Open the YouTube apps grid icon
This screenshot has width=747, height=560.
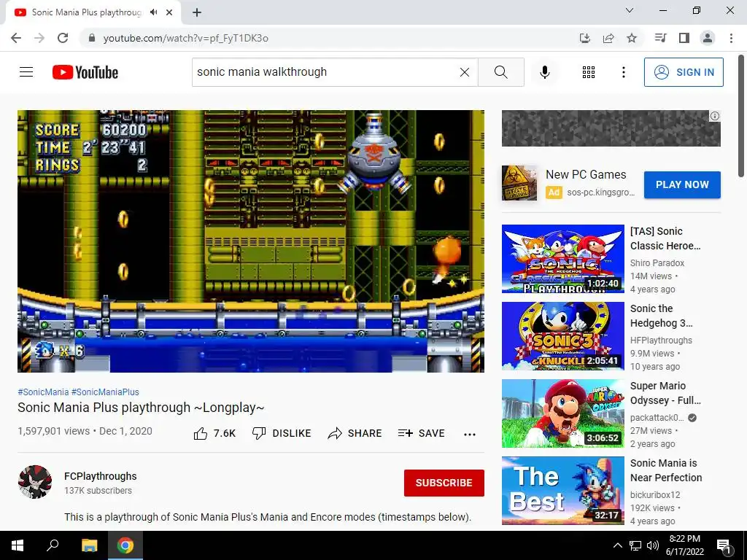pos(589,72)
